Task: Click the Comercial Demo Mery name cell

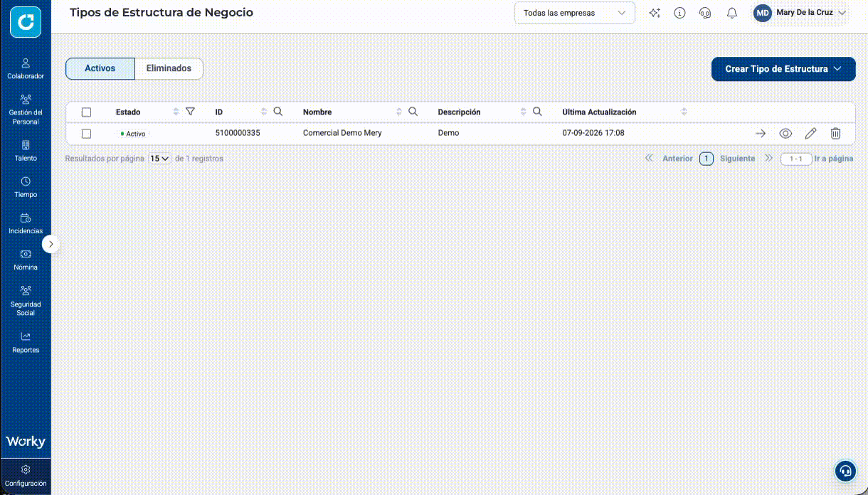Action: click(342, 133)
